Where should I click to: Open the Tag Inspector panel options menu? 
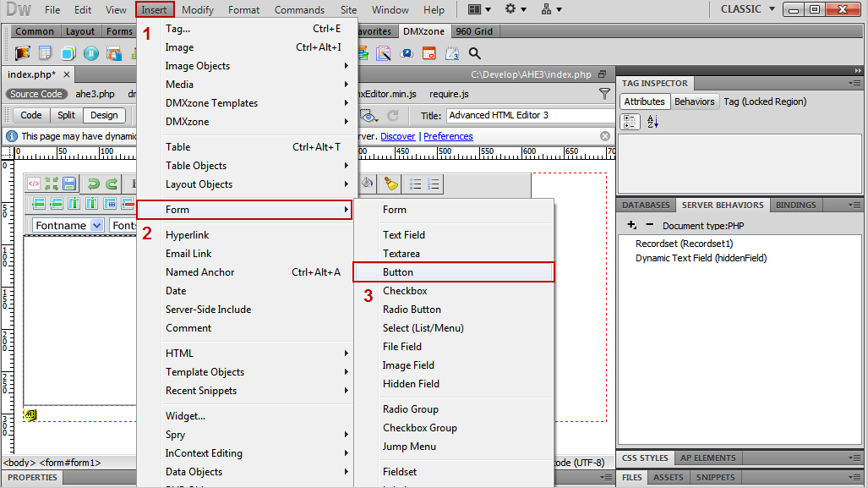(x=854, y=83)
